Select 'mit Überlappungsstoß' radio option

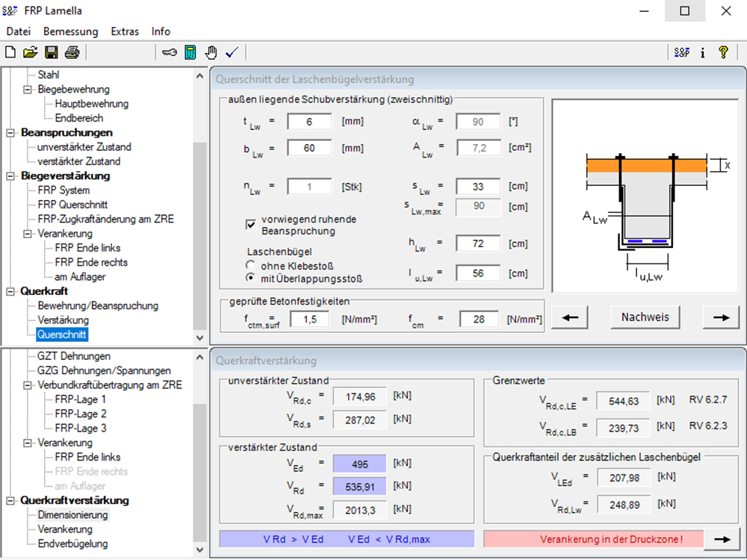coord(250,278)
